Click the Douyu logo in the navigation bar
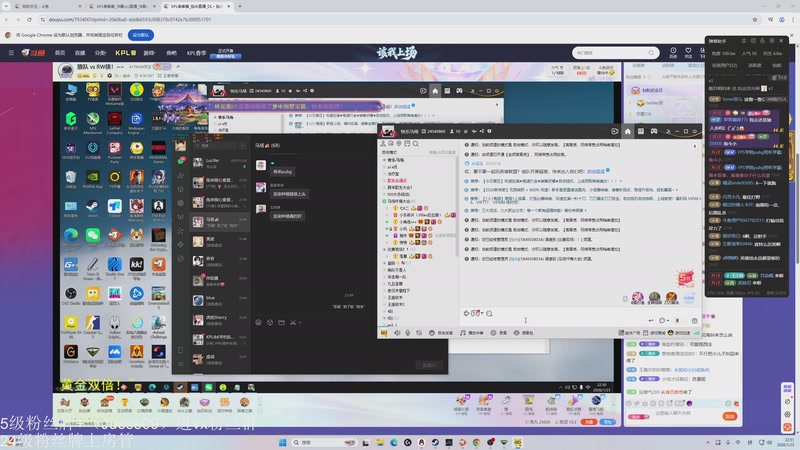Viewport: 800px width, 450px height. pyautogui.click(x=33, y=53)
